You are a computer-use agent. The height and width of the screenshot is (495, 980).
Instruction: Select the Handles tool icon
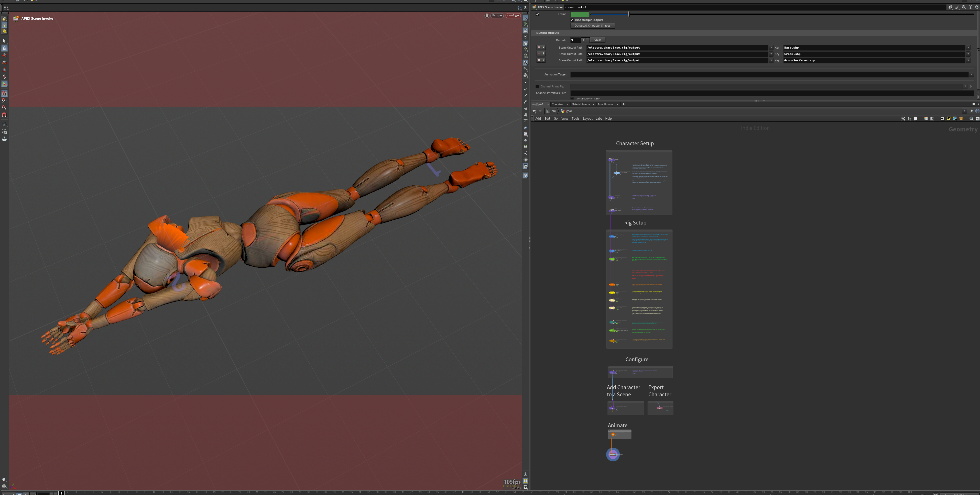click(4, 84)
